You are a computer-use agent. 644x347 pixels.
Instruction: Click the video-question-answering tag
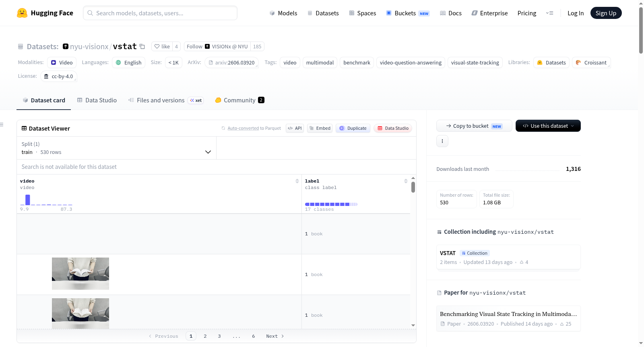click(x=411, y=62)
